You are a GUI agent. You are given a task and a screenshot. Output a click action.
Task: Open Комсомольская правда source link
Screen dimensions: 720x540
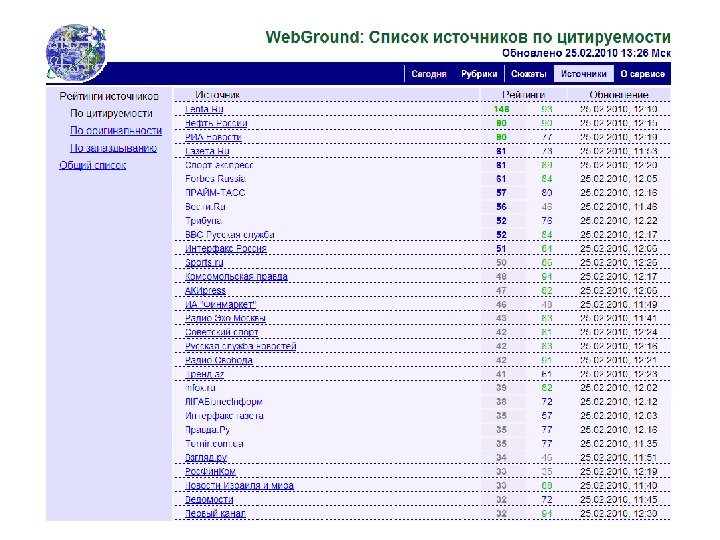236,276
